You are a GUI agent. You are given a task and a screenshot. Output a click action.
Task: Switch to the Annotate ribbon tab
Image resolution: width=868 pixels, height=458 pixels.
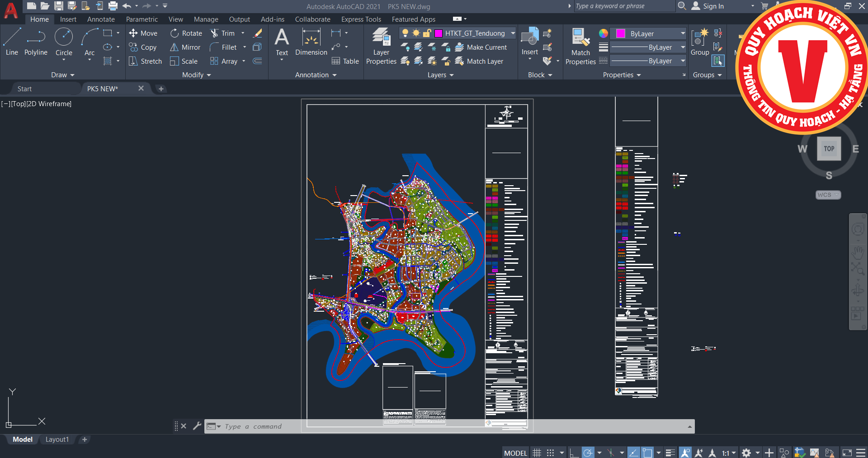(101, 19)
